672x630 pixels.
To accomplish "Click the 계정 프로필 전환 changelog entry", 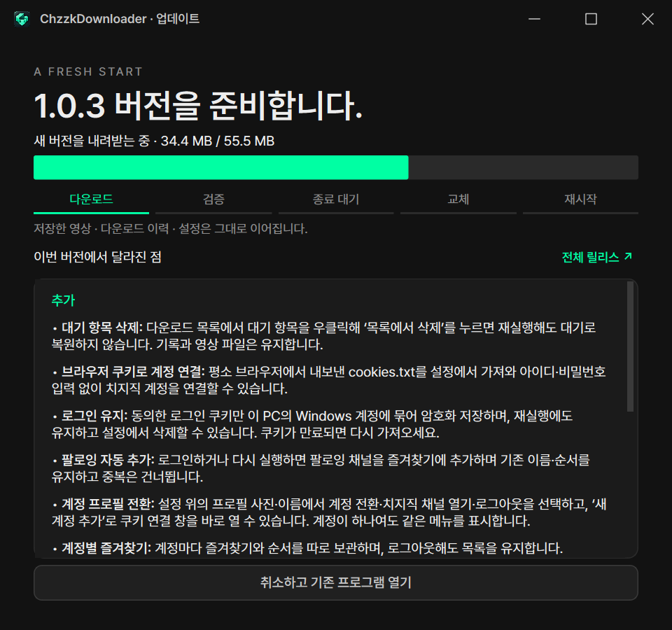I will point(329,512).
